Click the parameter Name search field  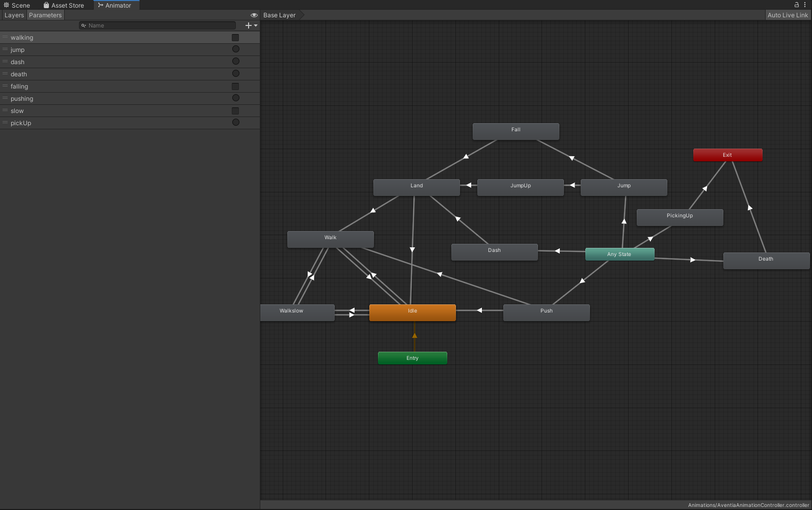point(157,25)
